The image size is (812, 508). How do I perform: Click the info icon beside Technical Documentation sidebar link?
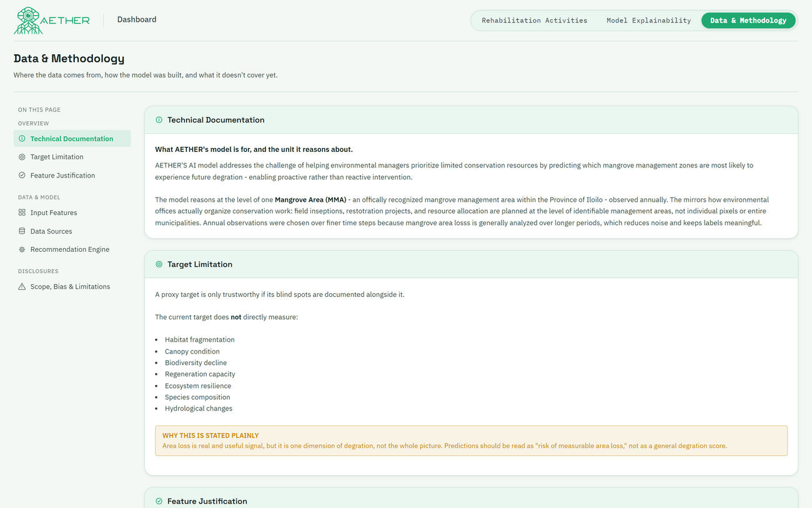click(22, 139)
